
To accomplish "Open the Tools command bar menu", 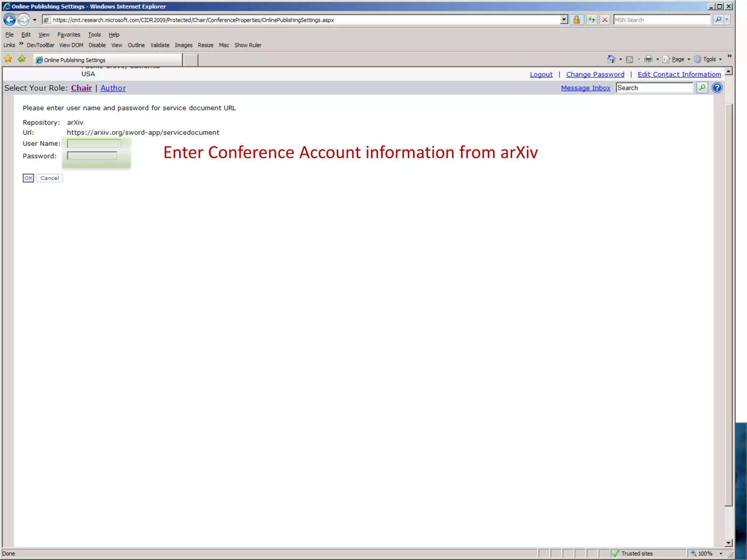I will pyautogui.click(x=708, y=59).
